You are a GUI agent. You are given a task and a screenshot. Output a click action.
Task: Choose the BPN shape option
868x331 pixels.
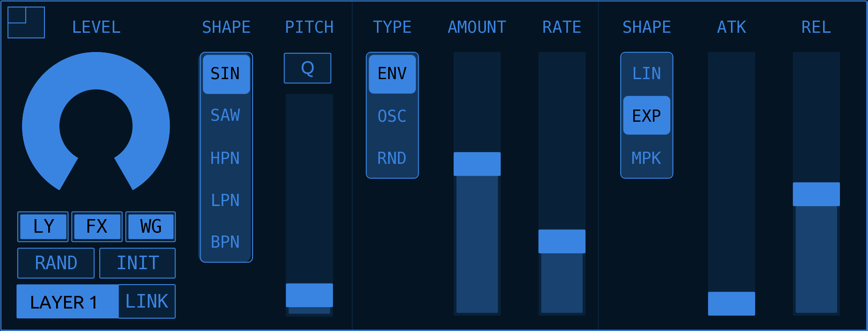click(x=226, y=242)
